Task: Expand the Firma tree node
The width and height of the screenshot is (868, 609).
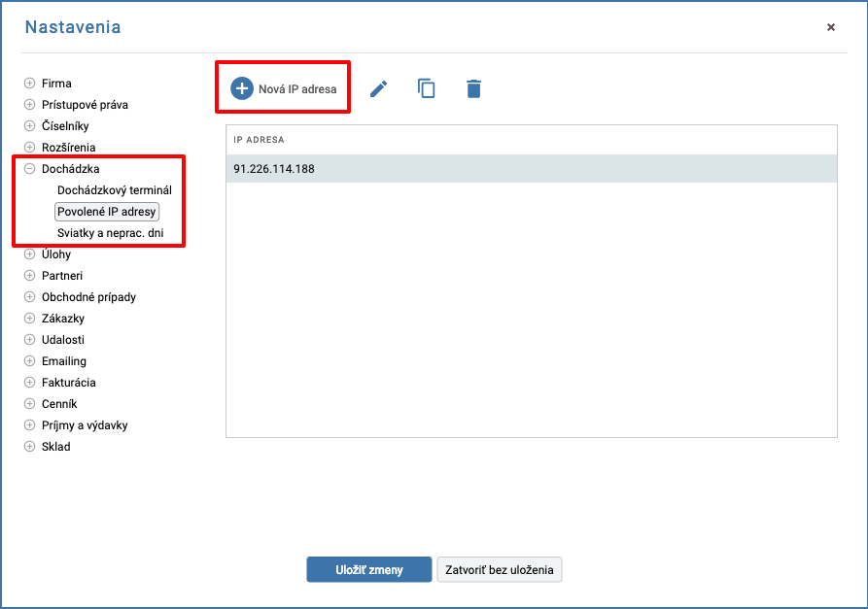Action: (30, 83)
